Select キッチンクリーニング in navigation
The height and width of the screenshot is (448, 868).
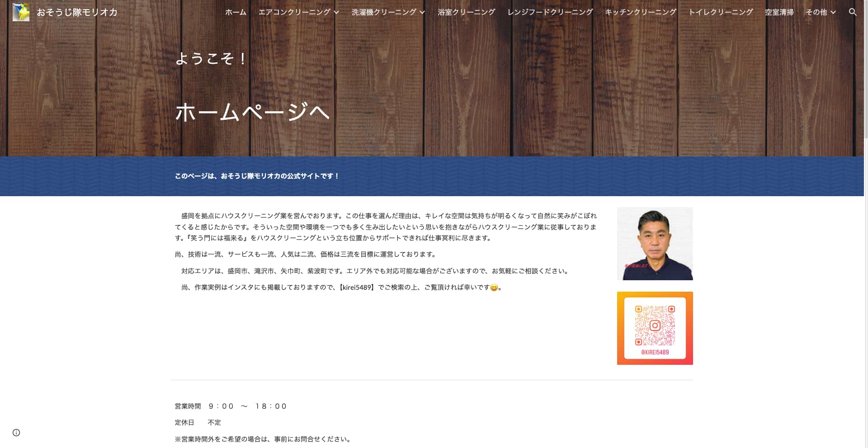[x=640, y=12]
